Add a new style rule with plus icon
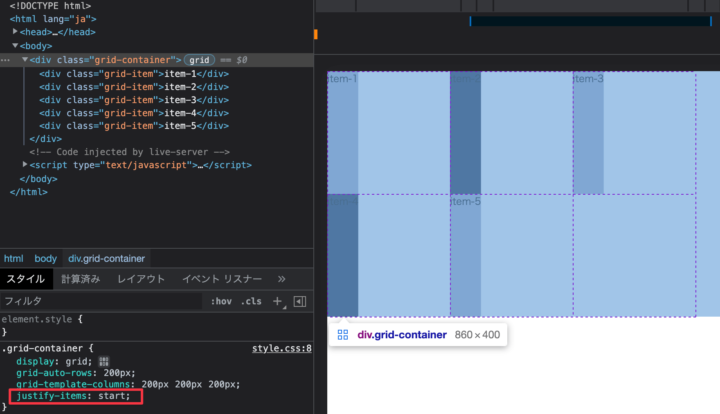 (277, 302)
